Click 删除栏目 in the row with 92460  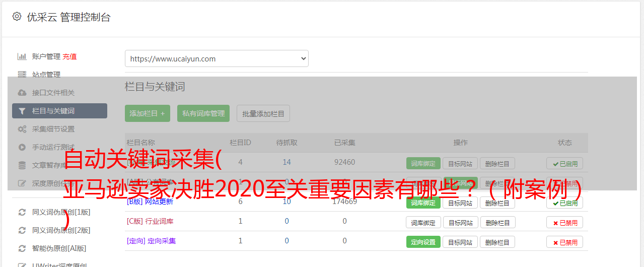pos(497,163)
